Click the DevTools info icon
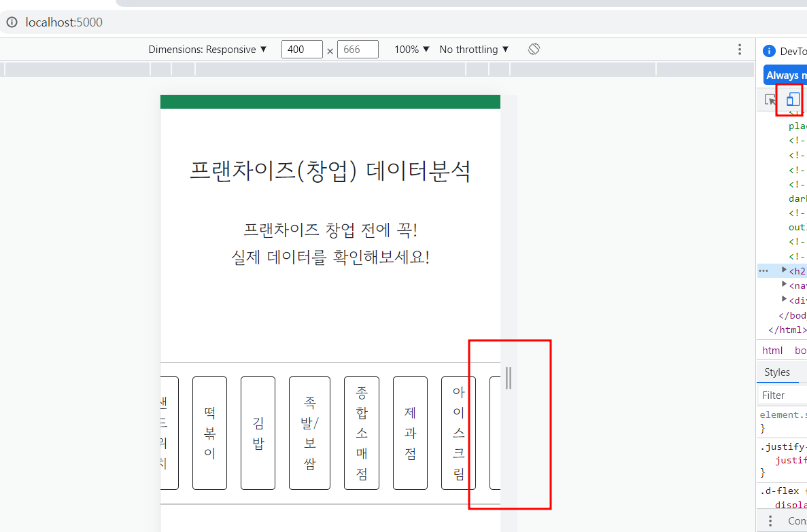This screenshot has width=807, height=532. [x=769, y=51]
